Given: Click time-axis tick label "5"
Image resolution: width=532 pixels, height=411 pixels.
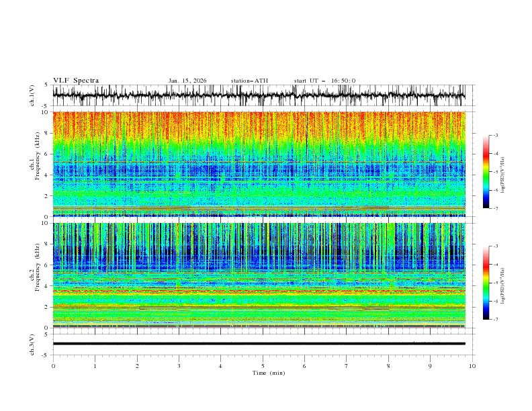Looking at the screenshot, I should 263,366.
